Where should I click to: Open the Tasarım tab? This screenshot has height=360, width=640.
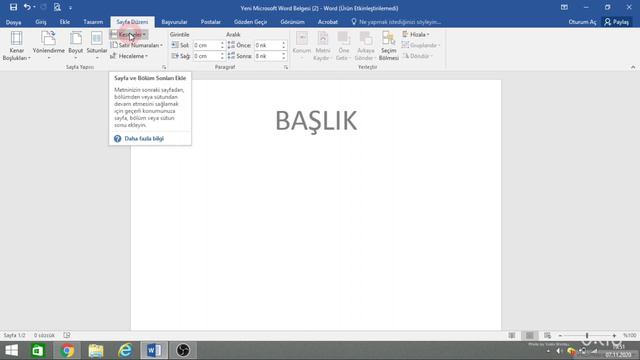[93, 22]
